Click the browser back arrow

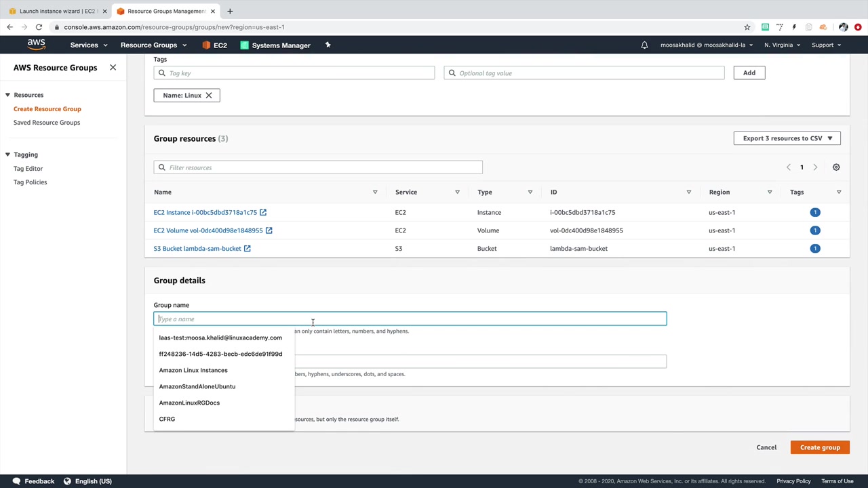click(x=9, y=27)
